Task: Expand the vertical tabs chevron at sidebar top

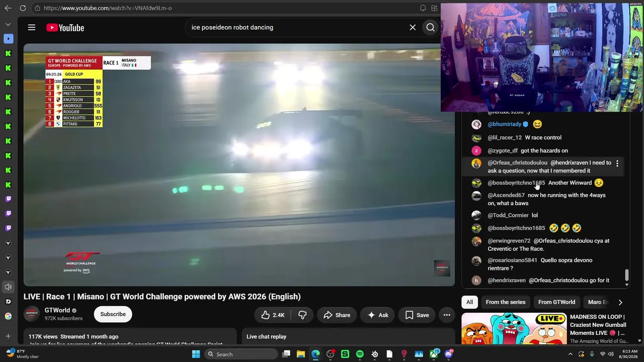Action: [x=8, y=24]
